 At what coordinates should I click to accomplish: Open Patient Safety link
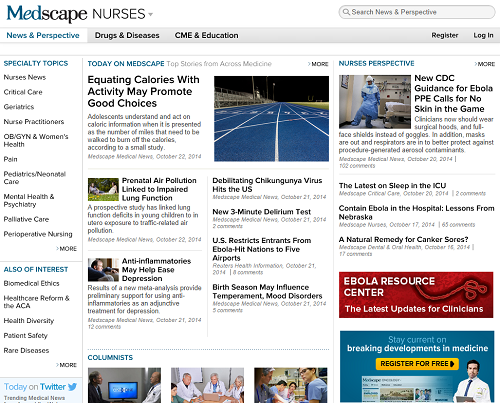[26, 336]
